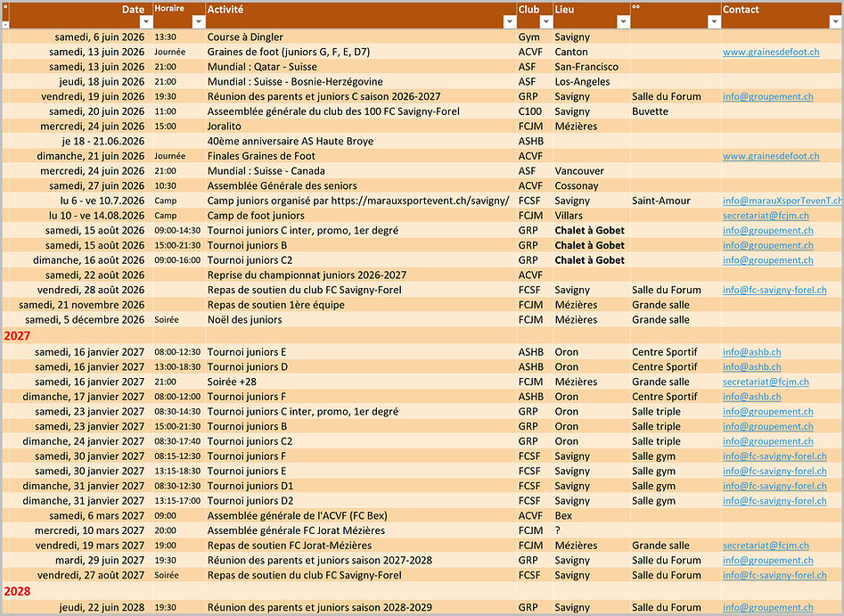Select the red 2028 year heading cell
Viewport: 844px width, 616px height.
(x=17, y=591)
